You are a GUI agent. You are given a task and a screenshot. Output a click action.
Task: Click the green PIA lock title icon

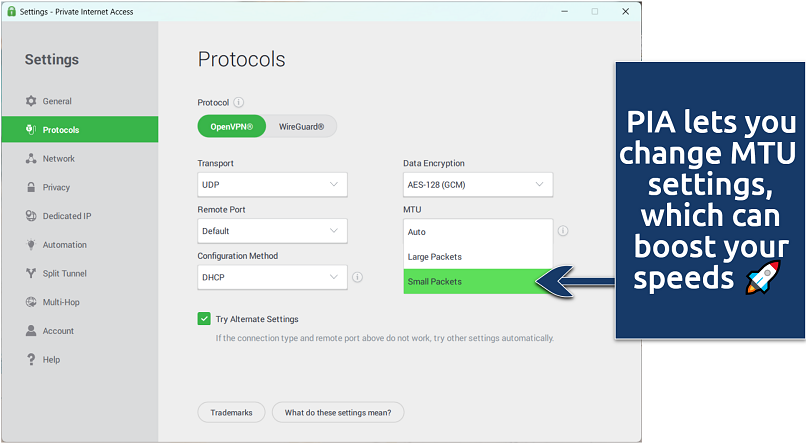11,11
